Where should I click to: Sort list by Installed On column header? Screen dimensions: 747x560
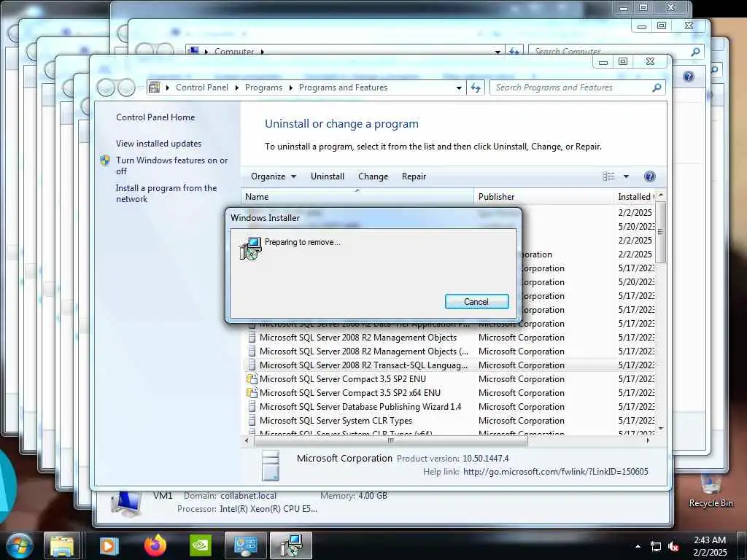point(635,197)
